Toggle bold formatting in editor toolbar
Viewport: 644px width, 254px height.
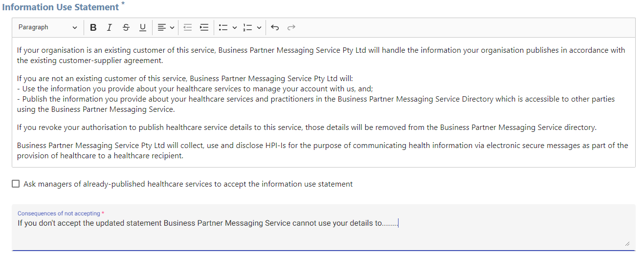[93, 28]
